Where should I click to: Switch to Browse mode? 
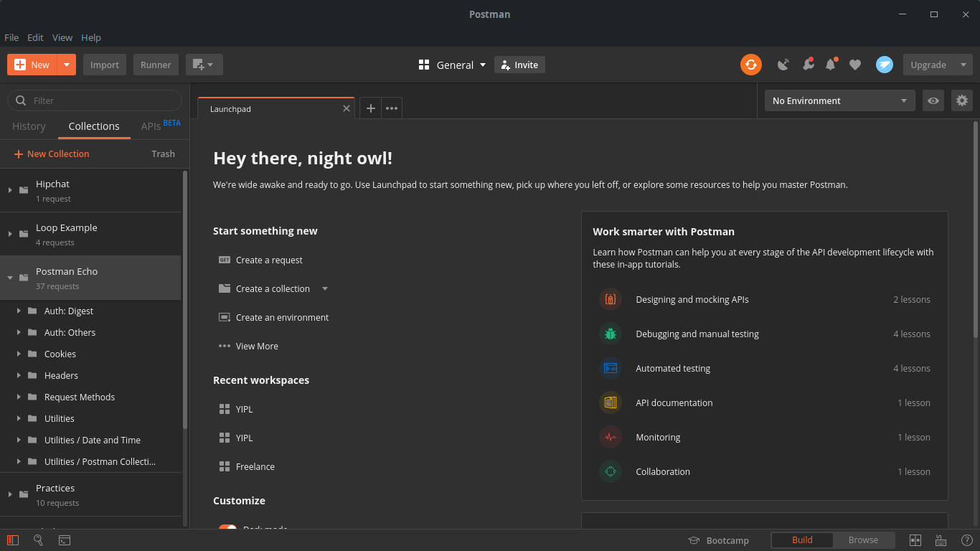coord(863,540)
